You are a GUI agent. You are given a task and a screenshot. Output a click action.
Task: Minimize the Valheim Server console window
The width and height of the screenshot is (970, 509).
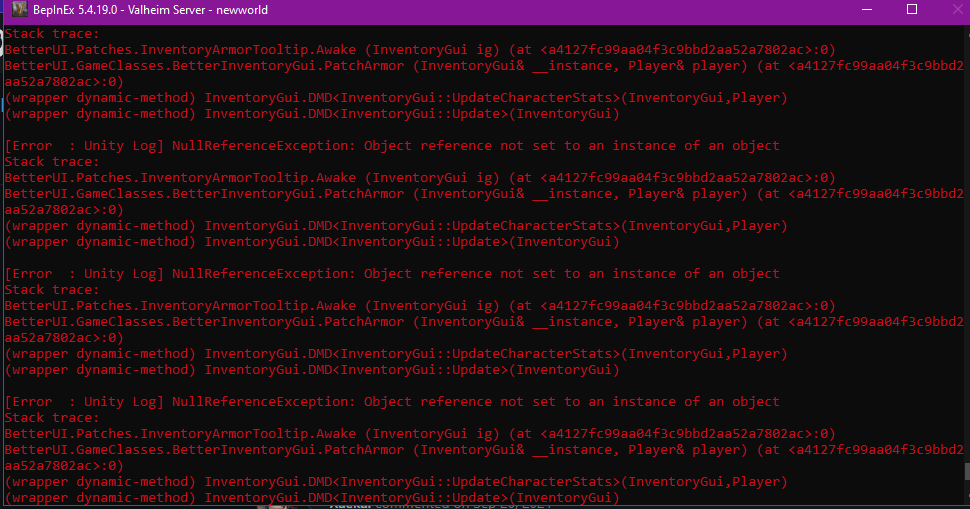coord(867,9)
